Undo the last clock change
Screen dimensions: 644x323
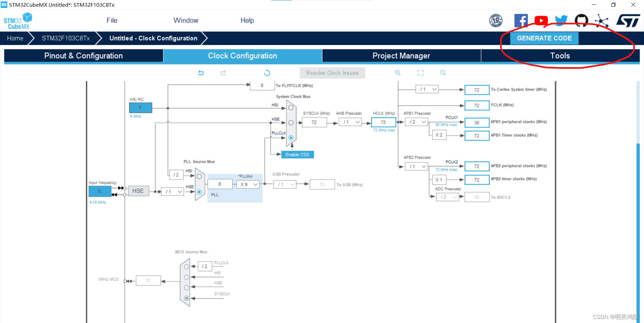click(x=201, y=73)
